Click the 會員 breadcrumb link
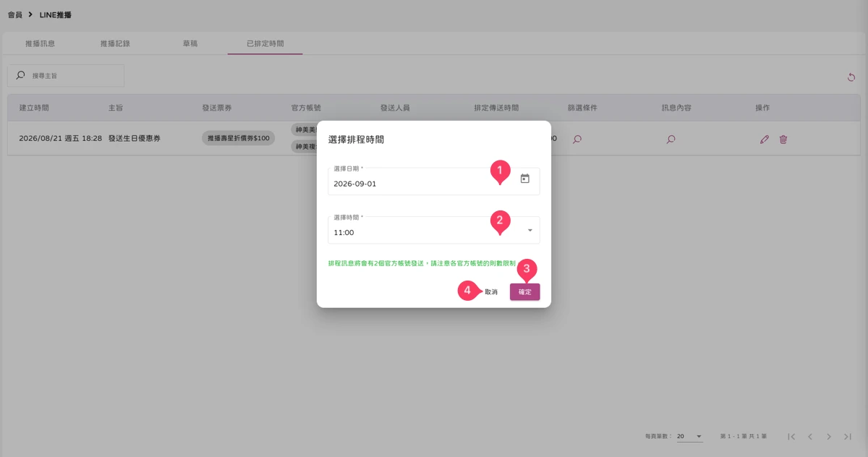The height and width of the screenshot is (457, 868). (14, 14)
